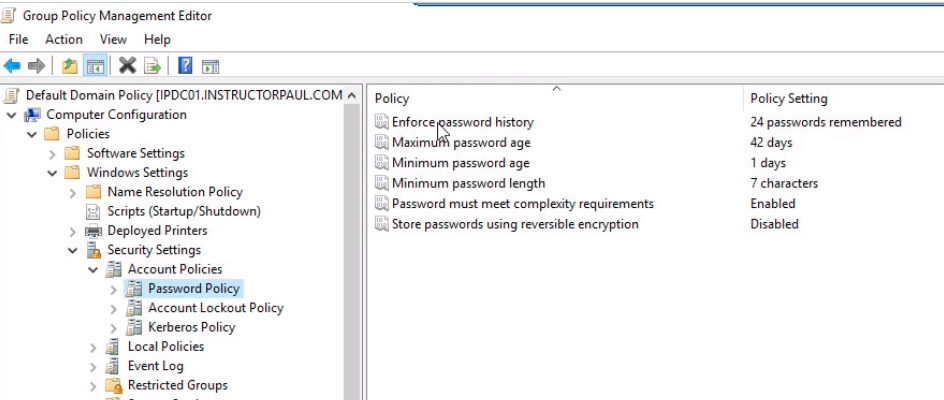Open the View menu
This screenshot has height=400, width=944.
click(113, 39)
